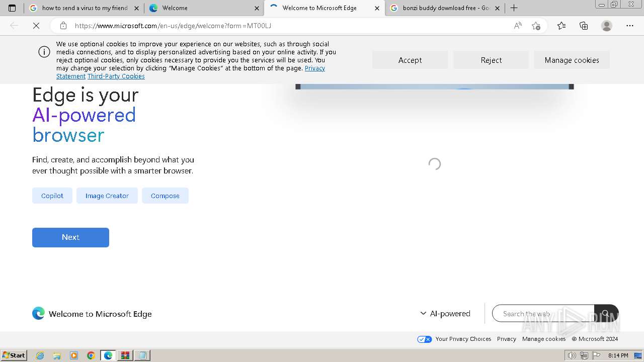Screen dimensions: 644x362
Task: Open Settings and more menu
Action: 630,26
